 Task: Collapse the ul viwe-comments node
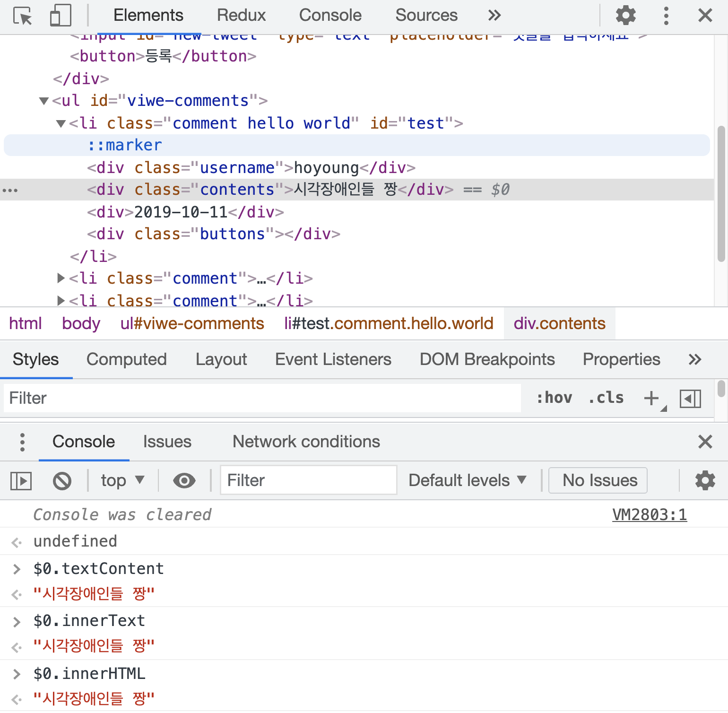[x=44, y=101]
